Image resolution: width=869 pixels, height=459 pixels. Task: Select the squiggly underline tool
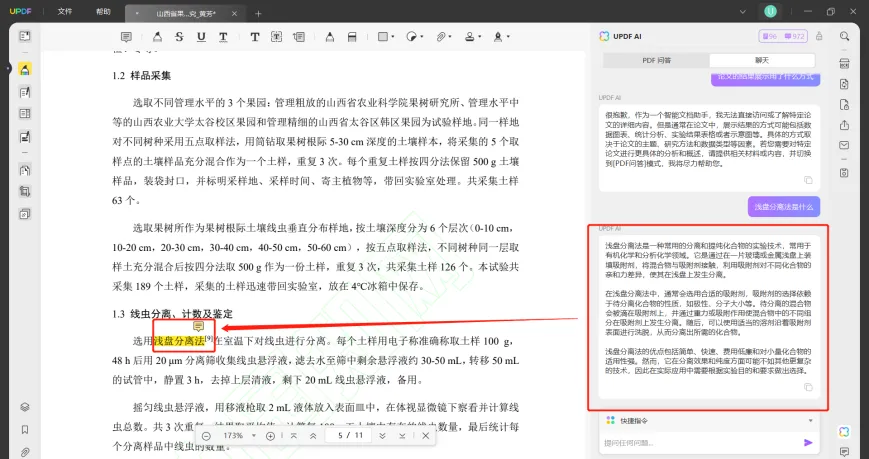click(x=223, y=37)
